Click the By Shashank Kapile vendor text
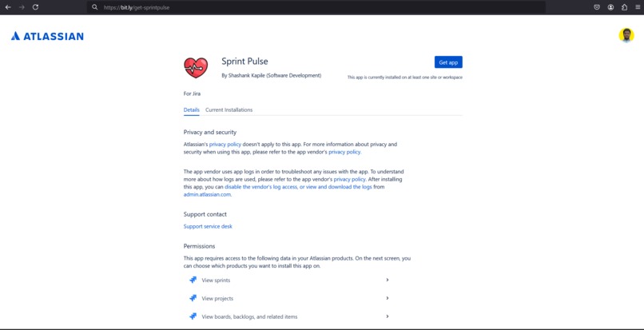 click(272, 76)
